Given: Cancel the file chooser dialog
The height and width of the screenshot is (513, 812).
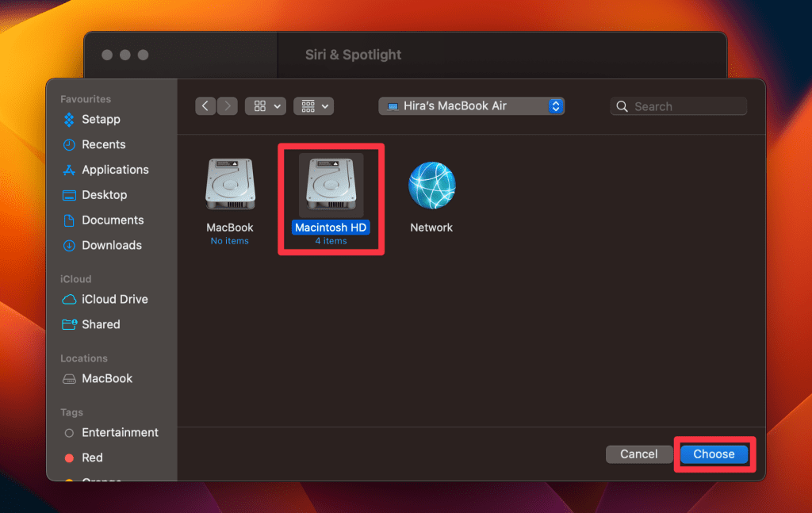Looking at the screenshot, I should click(x=639, y=454).
